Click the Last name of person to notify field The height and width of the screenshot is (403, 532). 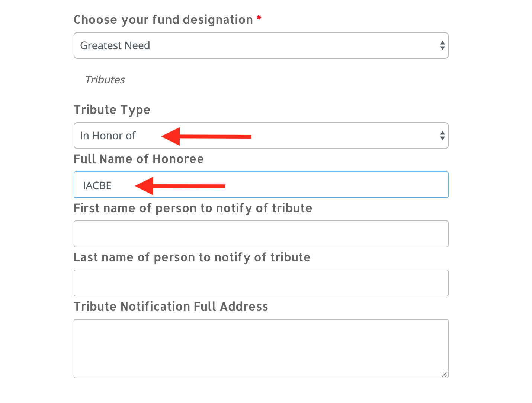click(x=261, y=283)
